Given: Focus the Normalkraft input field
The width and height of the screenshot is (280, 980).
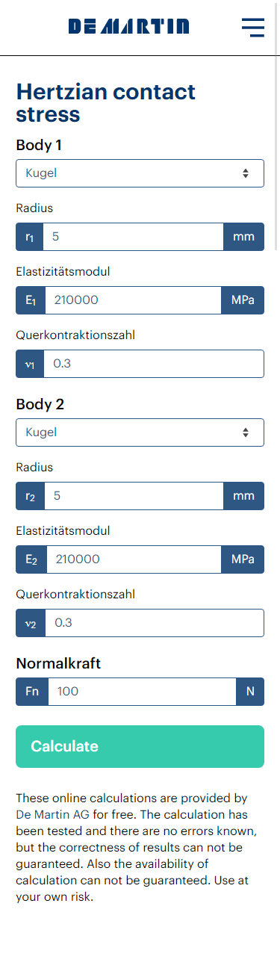Looking at the screenshot, I should (143, 692).
